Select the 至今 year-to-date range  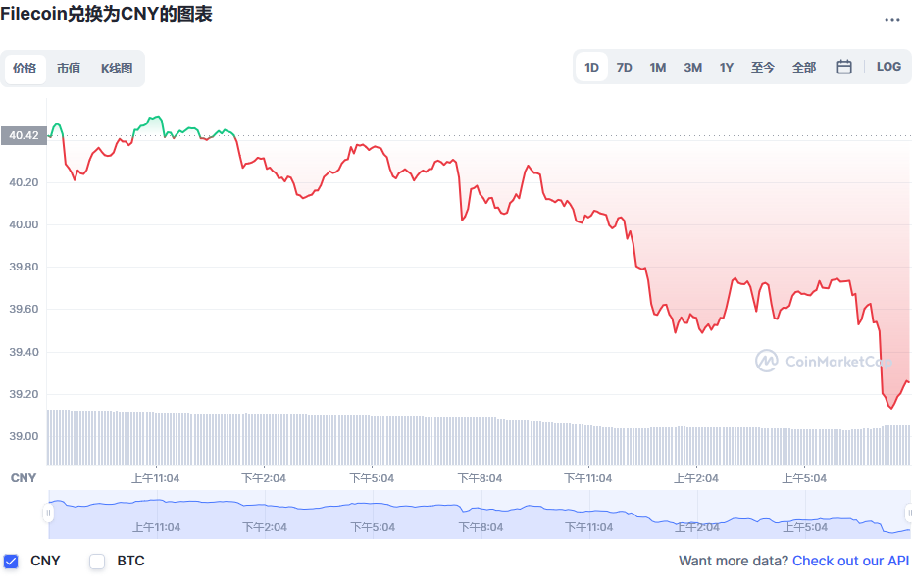(x=763, y=68)
